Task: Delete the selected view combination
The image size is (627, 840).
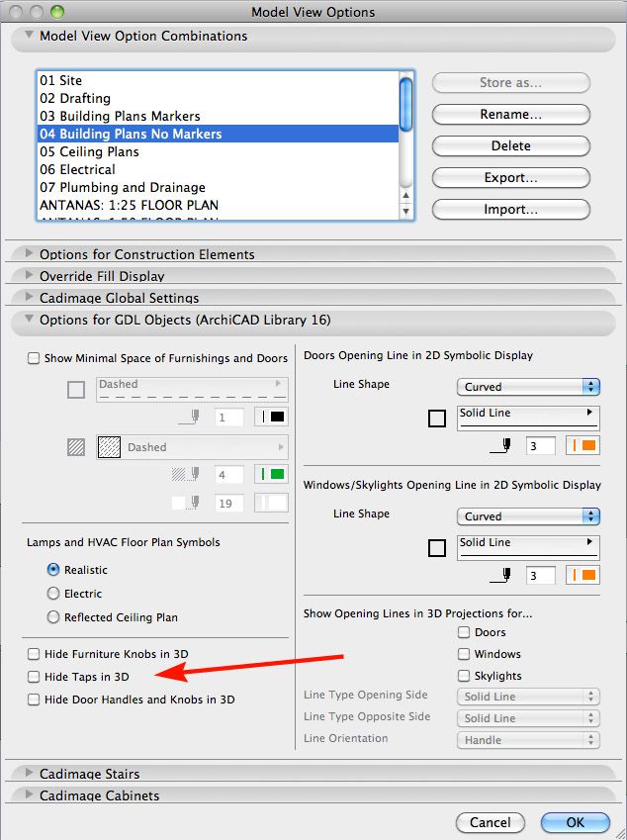Action: 511,145
